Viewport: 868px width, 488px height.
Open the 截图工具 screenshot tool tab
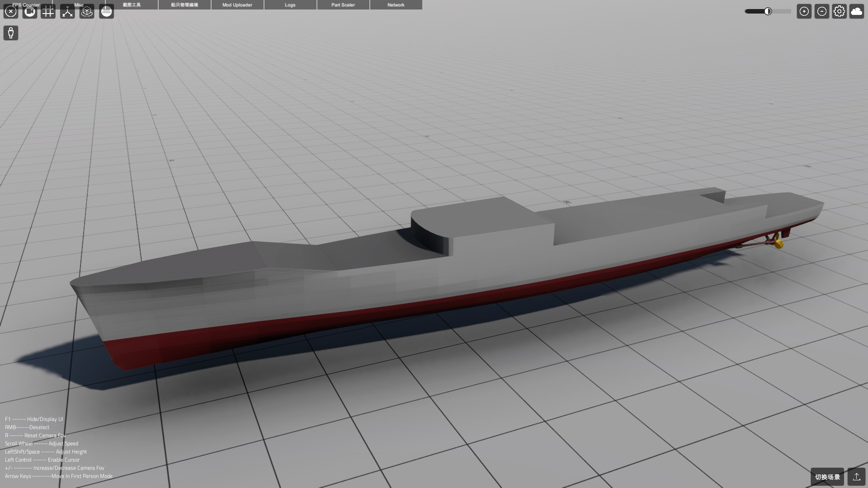(132, 5)
